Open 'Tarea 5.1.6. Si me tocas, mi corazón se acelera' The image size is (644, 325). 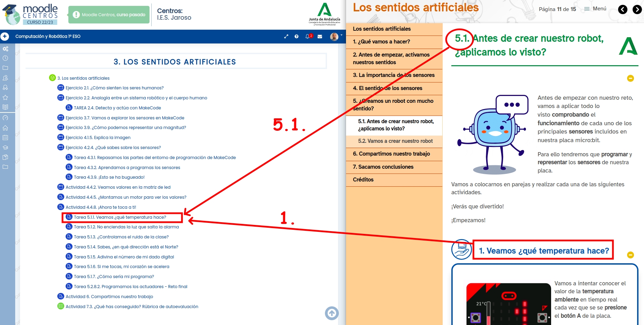pyautogui.click(x=122, y=267)
